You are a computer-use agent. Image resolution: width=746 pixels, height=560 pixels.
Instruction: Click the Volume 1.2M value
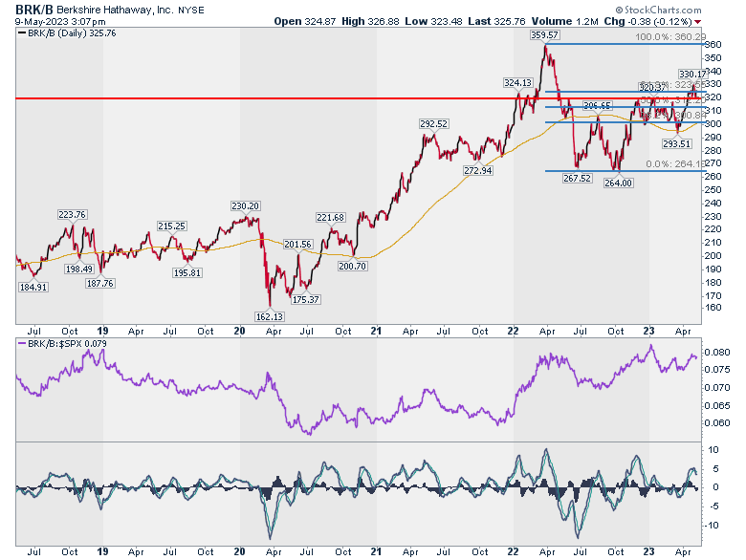click(x=564, y=21)
